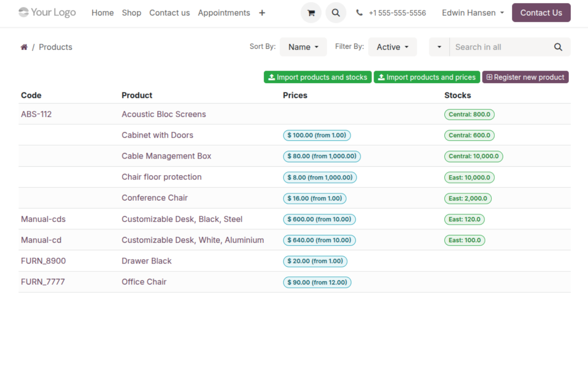Click Register new product button
Image resolution: width=588 pixels, height=367 pixels.
pyautogui.click(x=525, y=77)
